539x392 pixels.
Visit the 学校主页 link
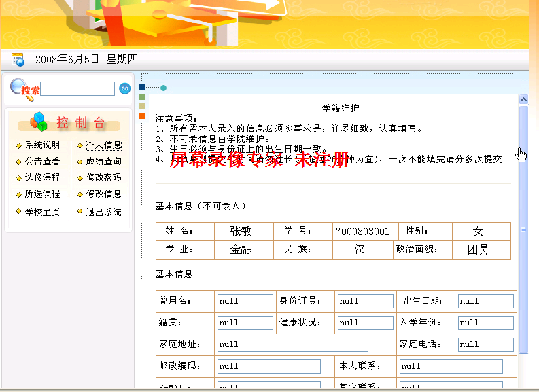pos(42,213)
